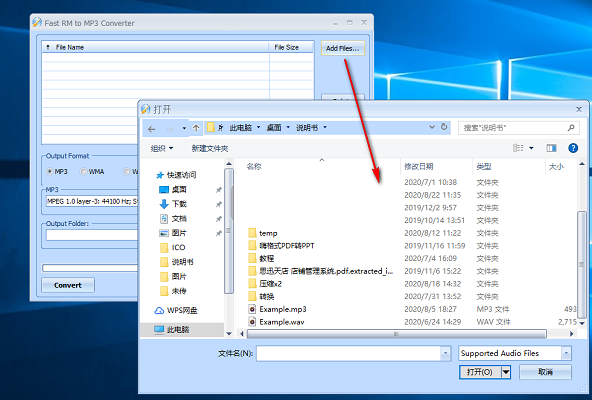The width and height of the screenshot is (592, 400).
Task: Sort by 大小 column header
Action: 556,167
